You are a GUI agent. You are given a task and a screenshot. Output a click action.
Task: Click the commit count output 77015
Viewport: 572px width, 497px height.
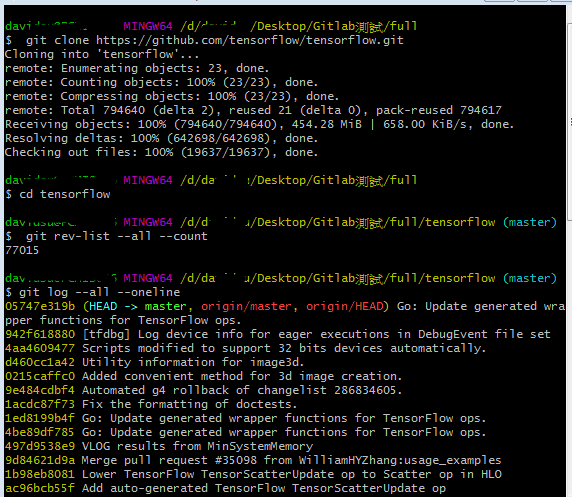pyautogui.click(x=22, y=250)
